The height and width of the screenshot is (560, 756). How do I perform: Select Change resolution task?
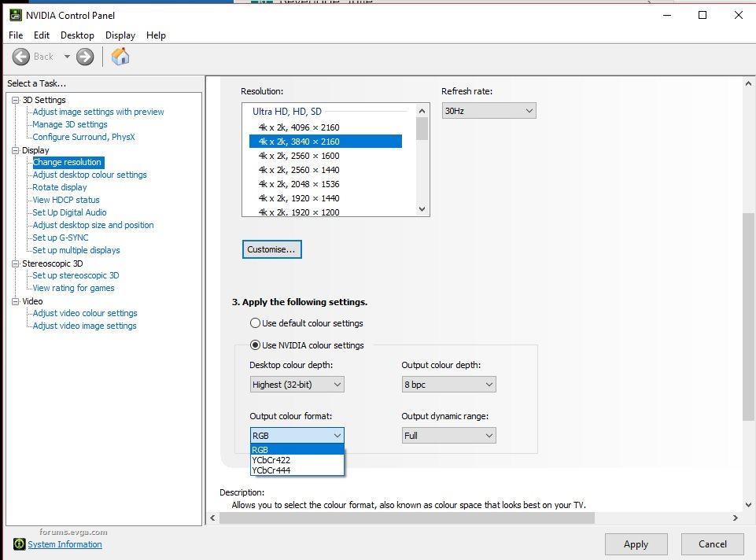tap(67, 162)
